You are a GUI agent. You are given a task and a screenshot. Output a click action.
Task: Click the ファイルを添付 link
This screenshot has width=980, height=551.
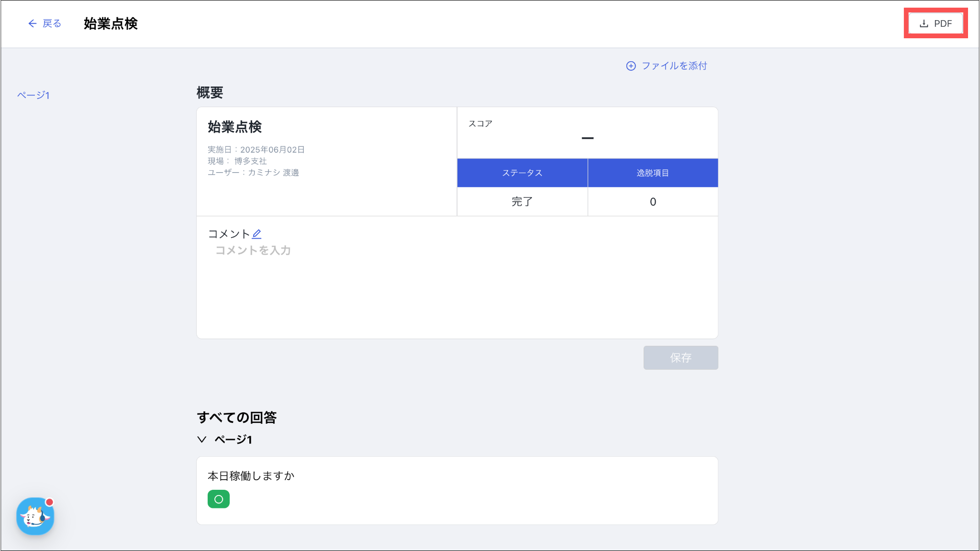point(674,66)
